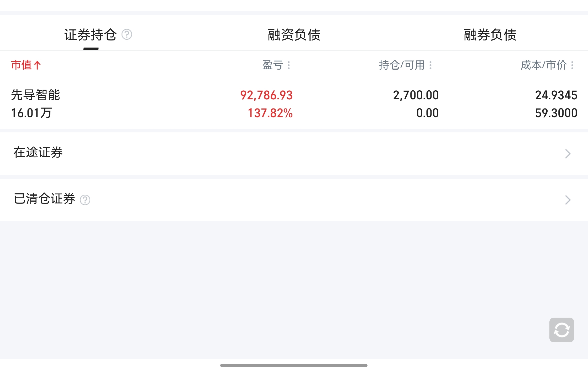This screenshot has height=372, width=588.
Task: Toggle sorting by 市值 column header
Action: 26,65
